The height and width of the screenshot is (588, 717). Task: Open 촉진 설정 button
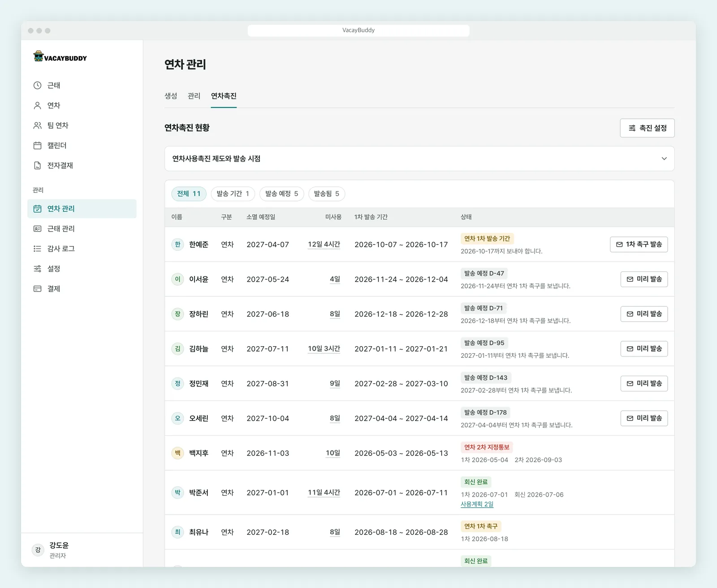[647, 128]
